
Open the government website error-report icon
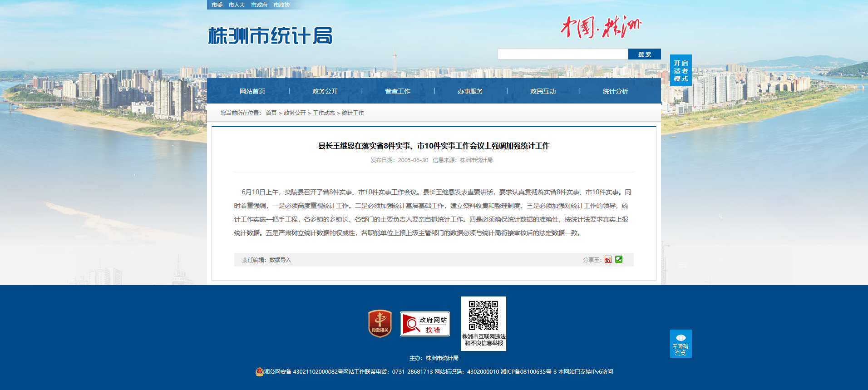424,324
